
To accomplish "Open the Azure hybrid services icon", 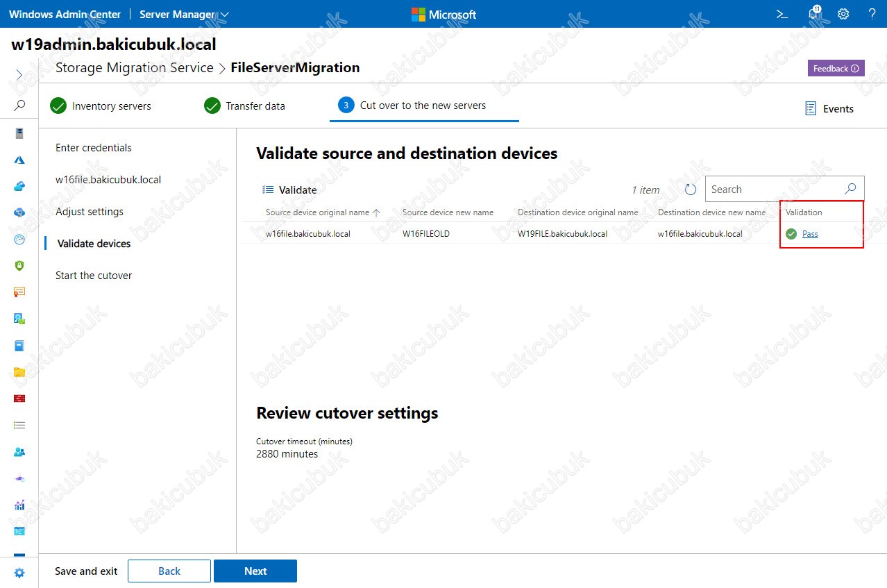I will point(19,160).
